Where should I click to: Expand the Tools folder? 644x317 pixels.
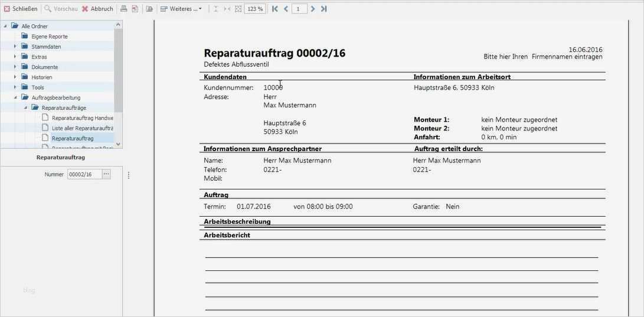tap(15, 87)
